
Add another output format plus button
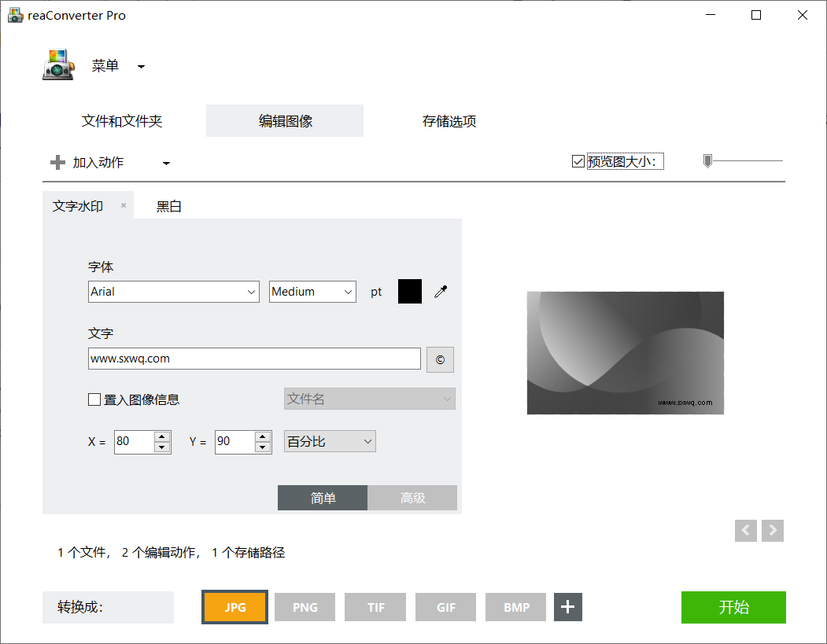(568, 607)
